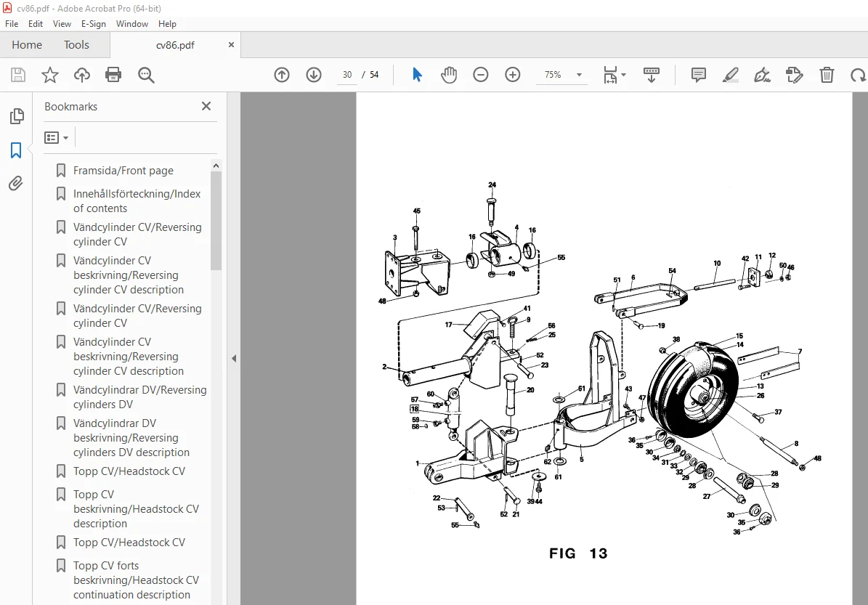Click the upload to cloud icon
This screenshot has height=605, width=868.
pos(82,75)
